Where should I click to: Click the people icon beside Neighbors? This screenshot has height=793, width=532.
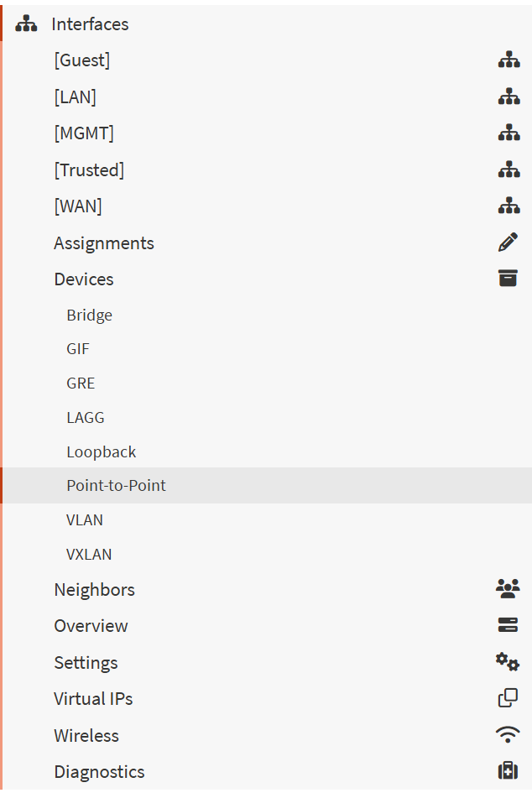(508, 589)
